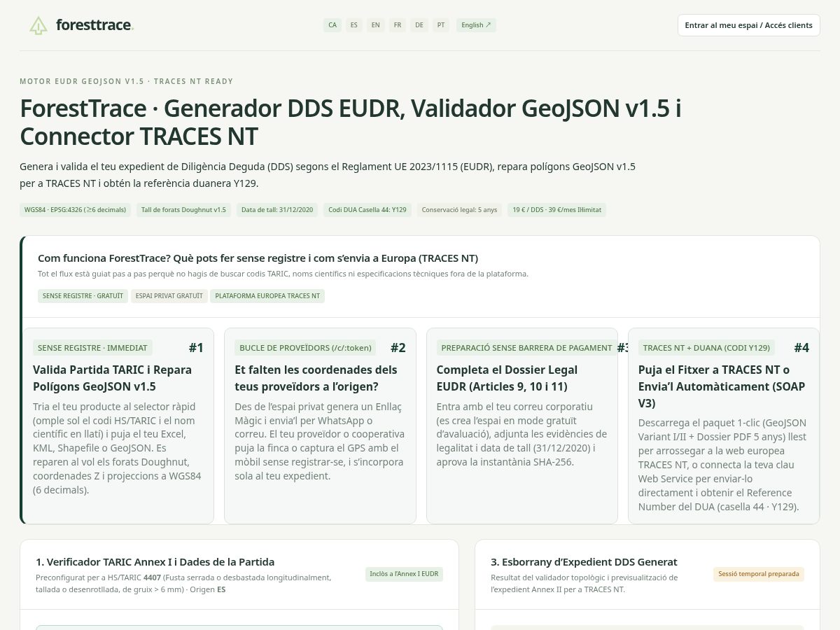
Task: Click the 1. Verificador TARIC Annex I heading
Action: coord(155,562)
